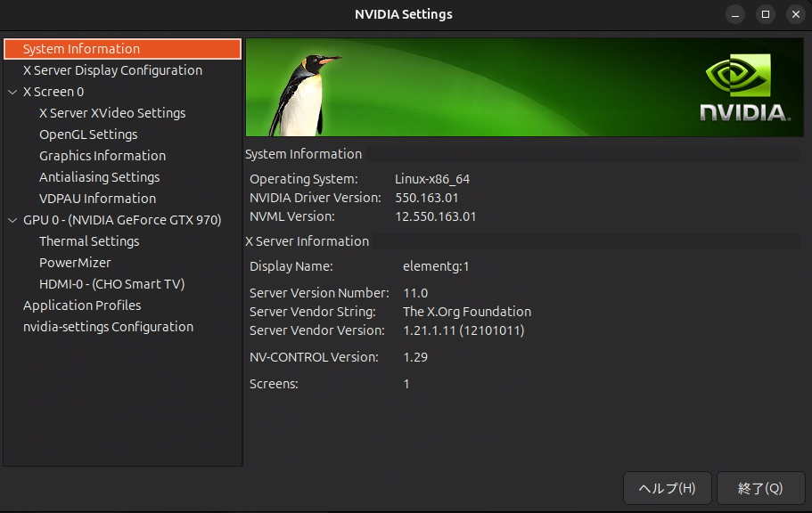Viewport: 812px width, 513px height.
Task: Click the display name elementg:1
Action: [436, 266]
